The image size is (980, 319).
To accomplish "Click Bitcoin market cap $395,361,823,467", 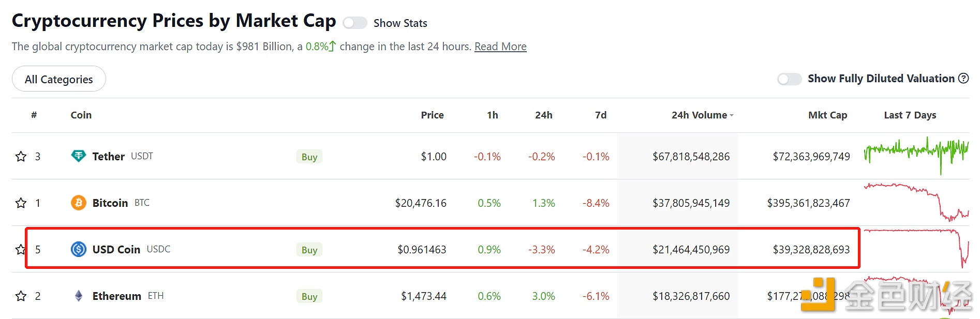I will pos(809,203).
